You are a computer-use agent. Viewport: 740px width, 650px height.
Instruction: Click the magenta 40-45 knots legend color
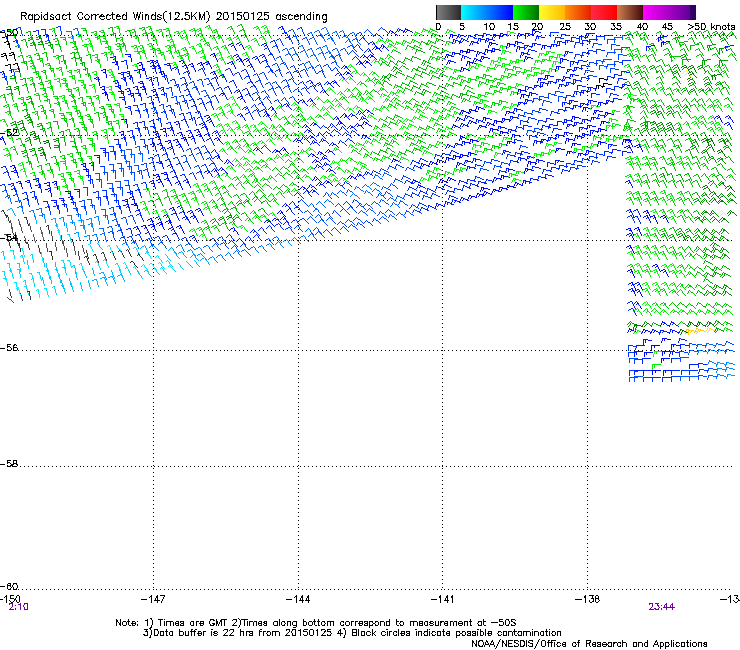tap(656, 12)
